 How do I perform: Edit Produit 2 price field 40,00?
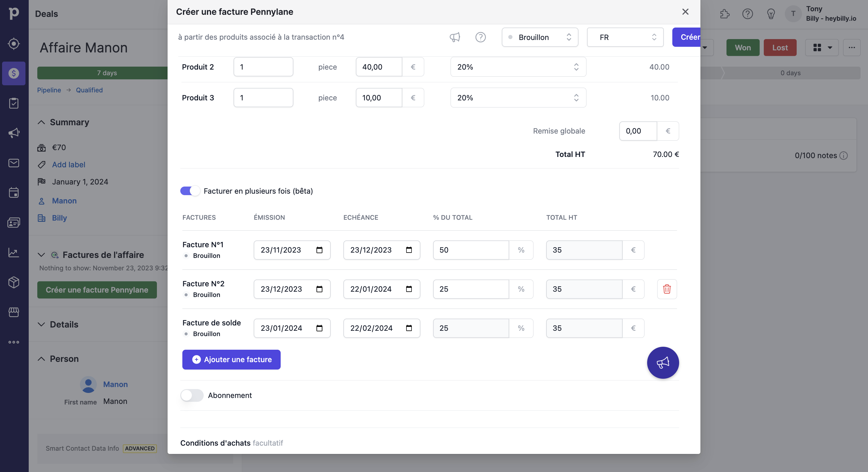pos(379,67)
